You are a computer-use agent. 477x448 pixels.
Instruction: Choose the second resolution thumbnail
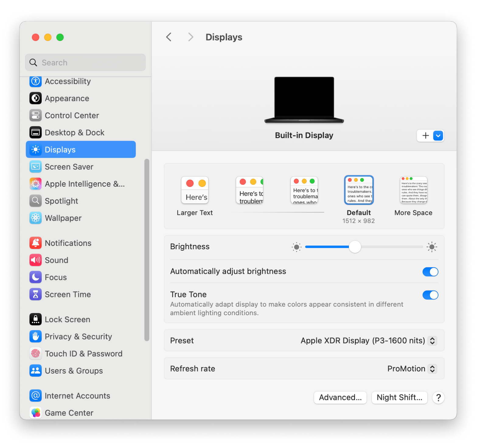coord(249,190)
